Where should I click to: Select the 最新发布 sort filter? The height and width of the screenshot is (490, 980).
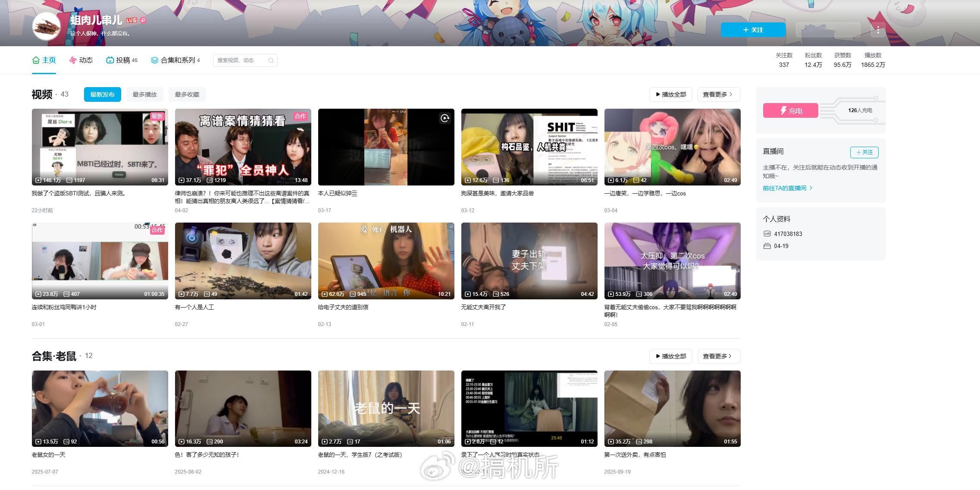tap(102, 94)
